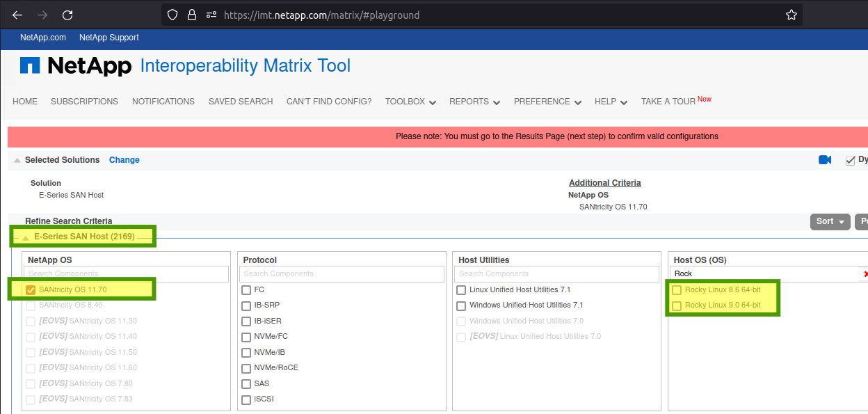Open the Sort dropdown button
The width and height of the screenshot is (868, 414).
point(830,221)
